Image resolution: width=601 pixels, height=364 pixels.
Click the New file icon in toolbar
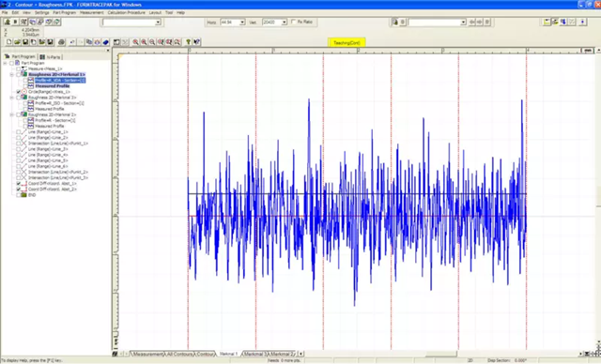pos(8,42)
